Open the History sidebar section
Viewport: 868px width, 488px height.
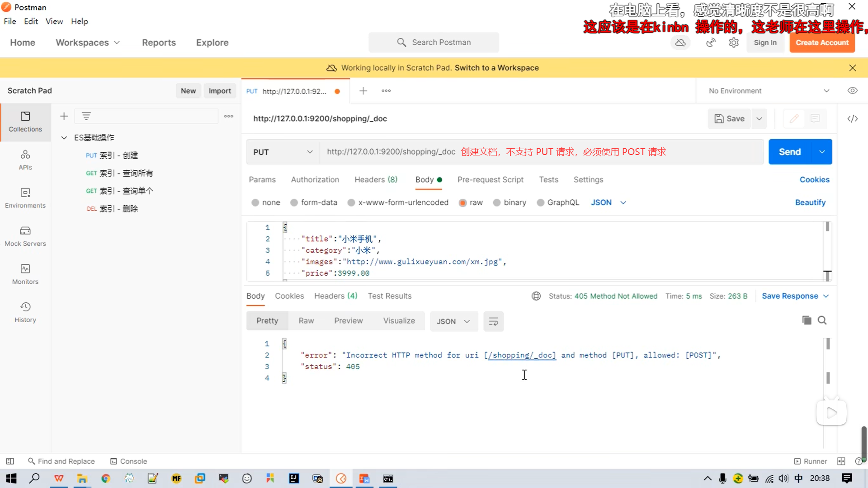pyautogui.click(x=25, y=313)
